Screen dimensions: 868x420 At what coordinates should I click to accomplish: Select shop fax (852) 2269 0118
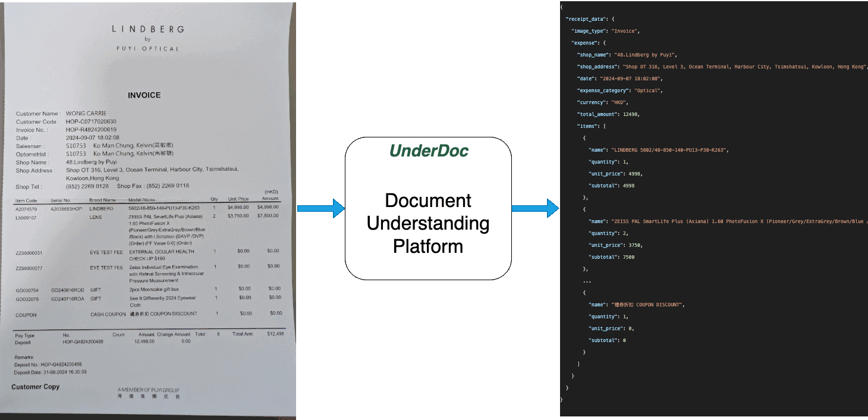(167, 186)
